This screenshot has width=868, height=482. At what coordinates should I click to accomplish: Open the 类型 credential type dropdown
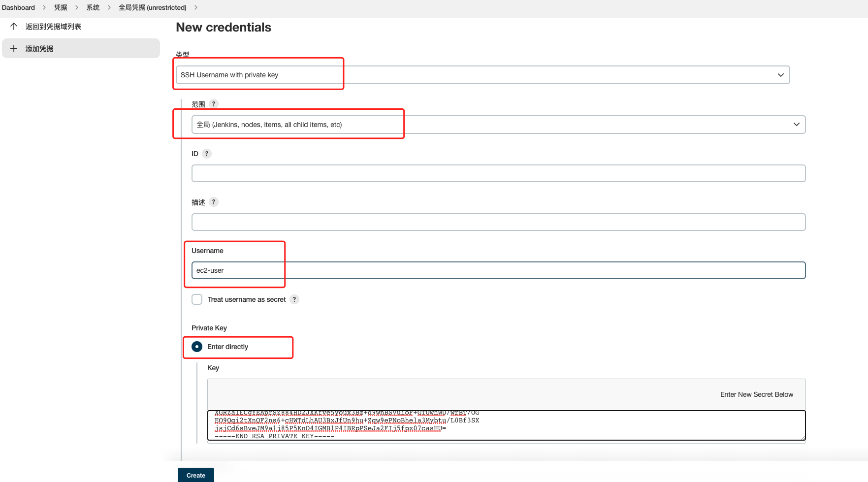click(482, 75)
